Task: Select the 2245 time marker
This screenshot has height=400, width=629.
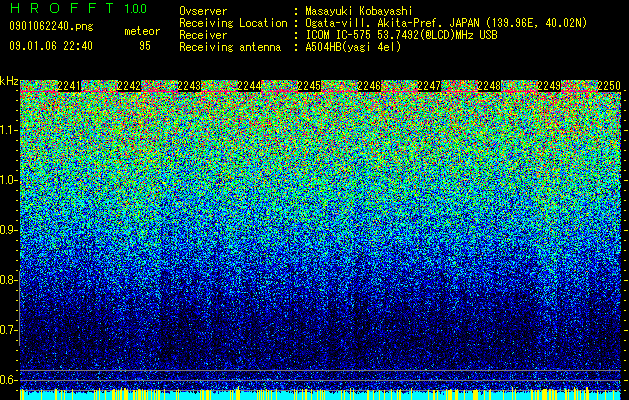Action: (309, 86)
